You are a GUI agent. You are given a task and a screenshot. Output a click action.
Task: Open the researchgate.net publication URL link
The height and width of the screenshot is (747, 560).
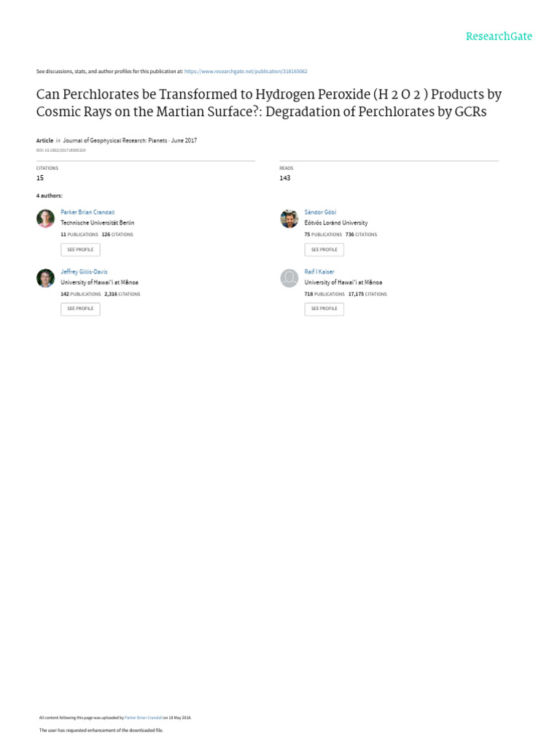246,71
